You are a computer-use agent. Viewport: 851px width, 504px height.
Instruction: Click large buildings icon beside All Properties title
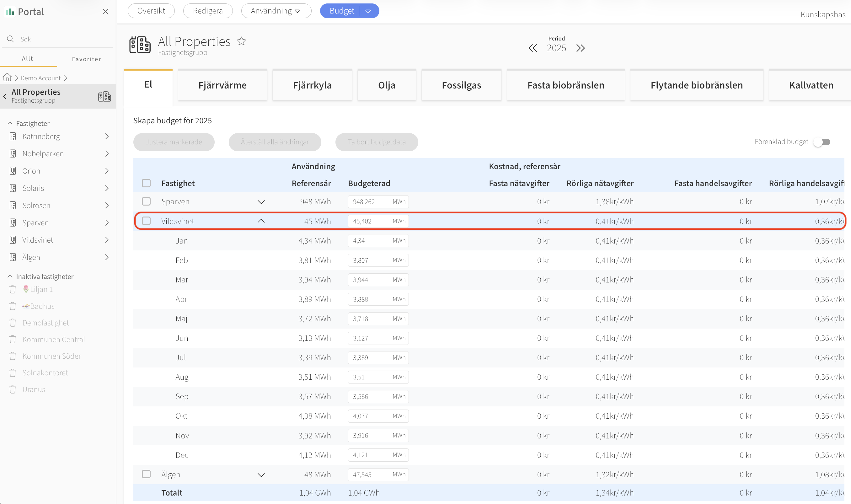(140, 45)
